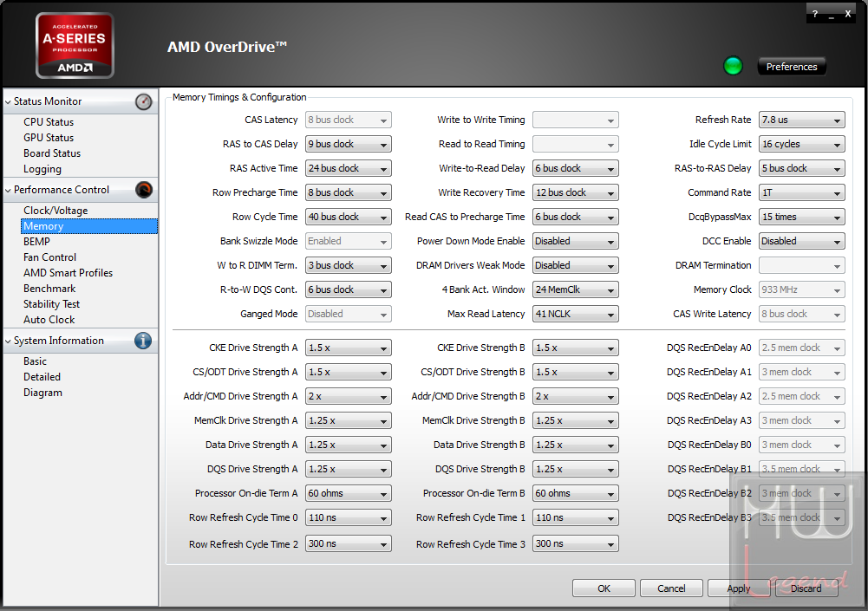Open the Stability Test page
The width and height of the screenshot is (868, 611).
(x=51, y=304)
